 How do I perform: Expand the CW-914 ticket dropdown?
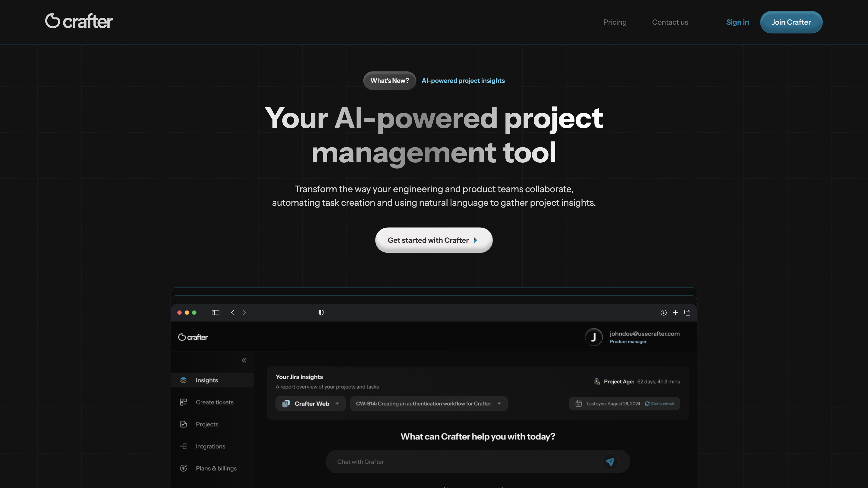pyautogui.click(x=428, y=403)
